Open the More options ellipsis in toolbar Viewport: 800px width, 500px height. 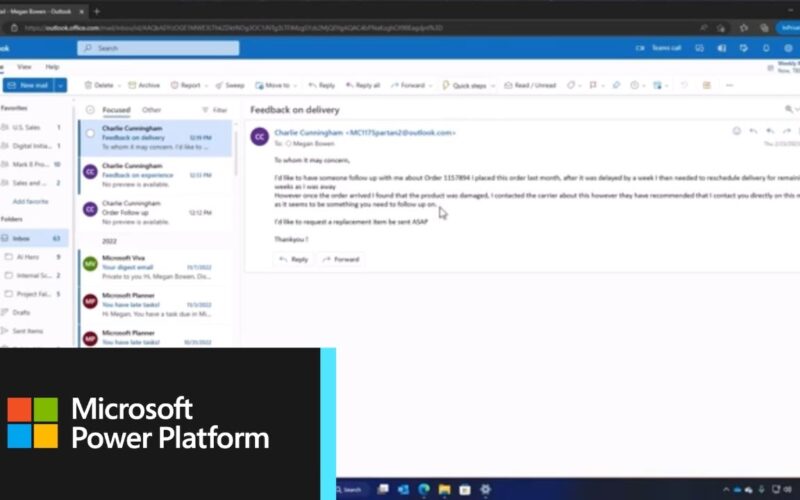coord(730,85)
